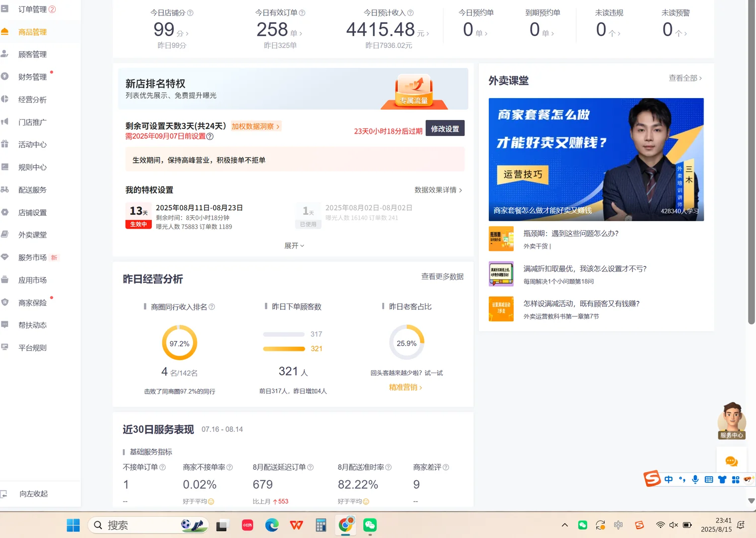The image size is (756, 538).
Task: Collapse the sidebar with 向左收起
Action: click(x=33, y=493)
